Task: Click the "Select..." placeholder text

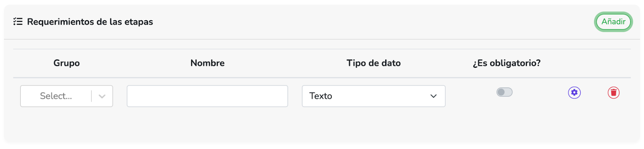Action: coord(56,96)
